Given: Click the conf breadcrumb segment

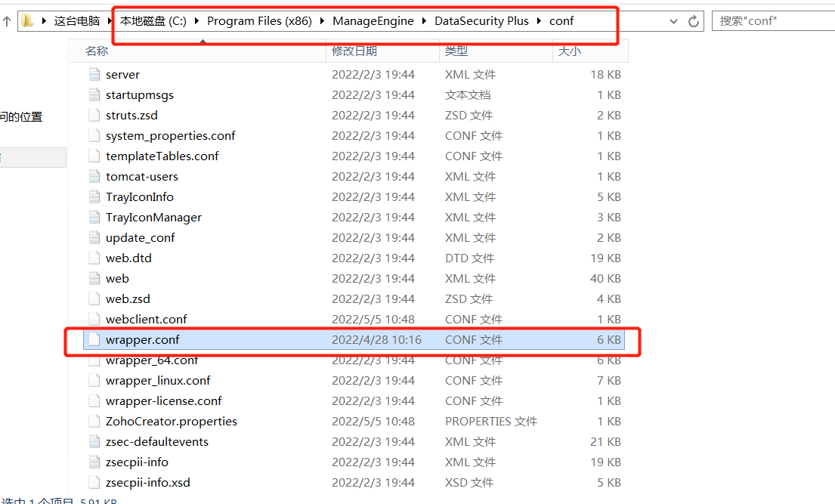Looking at the screenshot, I should (x=561, y=20).
